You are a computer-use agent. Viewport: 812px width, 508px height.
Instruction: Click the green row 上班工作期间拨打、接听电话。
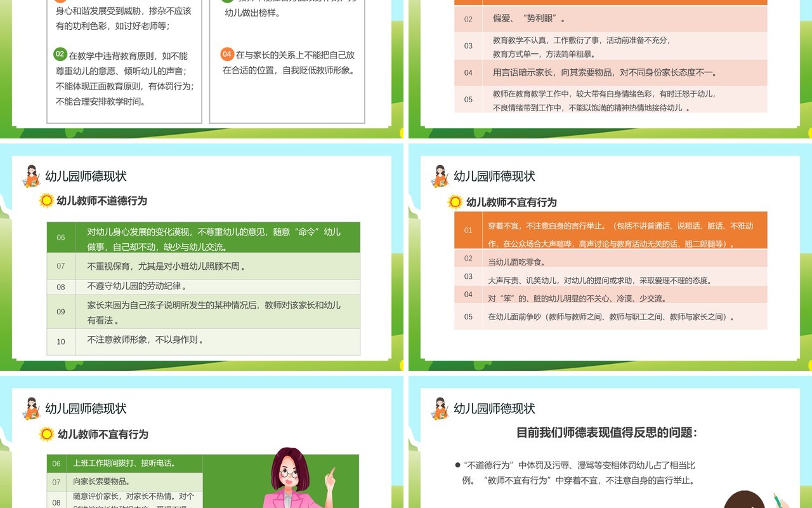coord(125,464)
